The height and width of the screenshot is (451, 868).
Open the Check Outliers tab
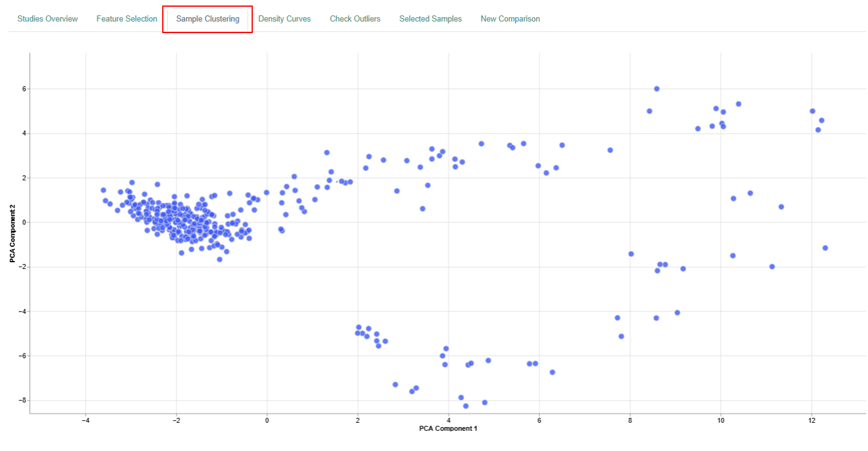(355, 18)
